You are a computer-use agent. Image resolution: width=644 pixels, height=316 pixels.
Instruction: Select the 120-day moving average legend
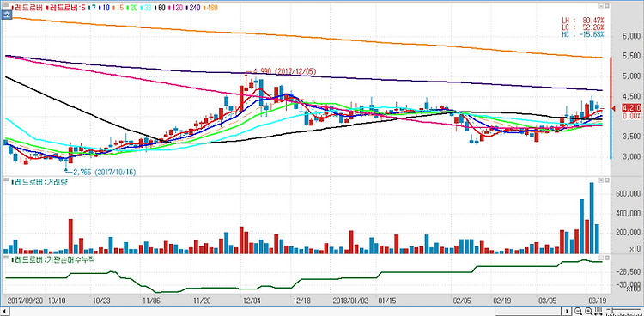(176, 8)
